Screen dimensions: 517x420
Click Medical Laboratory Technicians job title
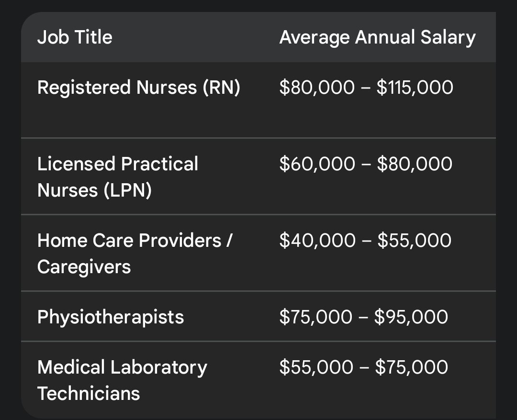pyautogui.click(x=122, y=380)
